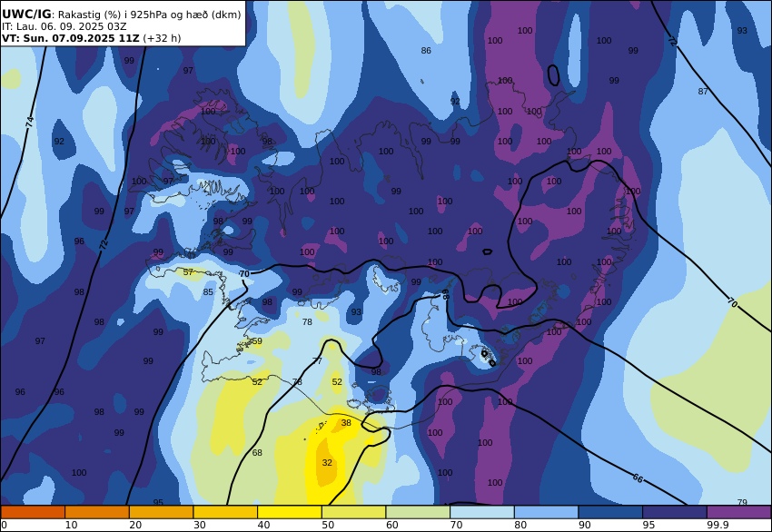Click the lowest humidity value '32' on the map
Viewport: 772px width, 532px height.
[x=327, y=463]
